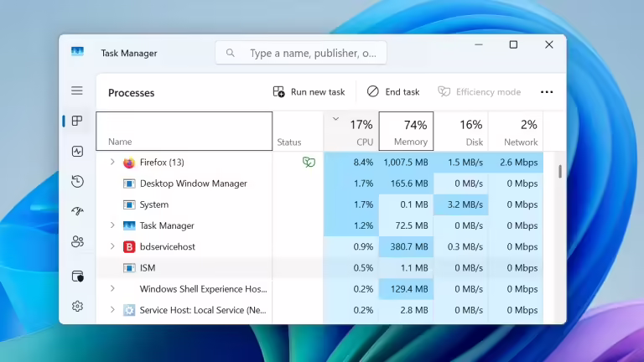Viewport: 644px width, 362px height.
Task: Click ISM memory value 1.1 MB
Action: [x=414, y=268]
